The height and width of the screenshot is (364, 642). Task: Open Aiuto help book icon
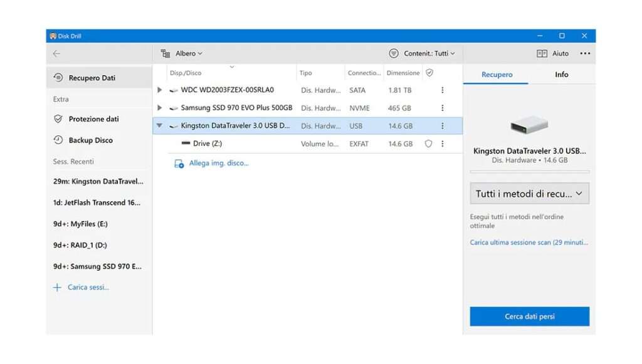point(542,54)
